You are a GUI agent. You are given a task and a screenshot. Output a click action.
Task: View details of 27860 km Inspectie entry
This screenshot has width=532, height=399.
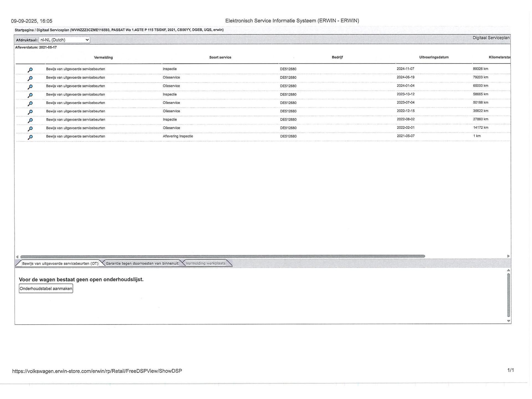[30, 120]
